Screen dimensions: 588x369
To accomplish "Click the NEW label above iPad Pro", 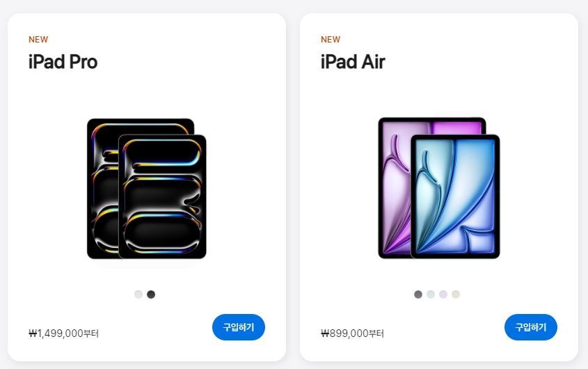I will [x=38, y=40].
